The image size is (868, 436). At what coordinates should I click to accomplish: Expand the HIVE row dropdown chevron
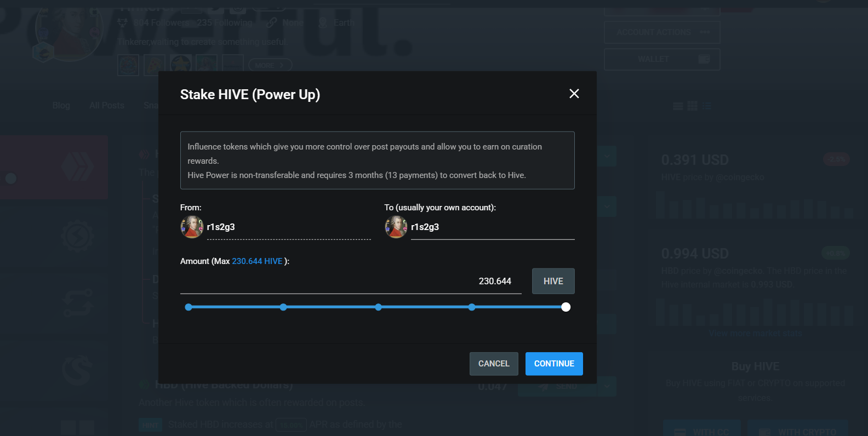pyautogui.click(x=607, y=156)
